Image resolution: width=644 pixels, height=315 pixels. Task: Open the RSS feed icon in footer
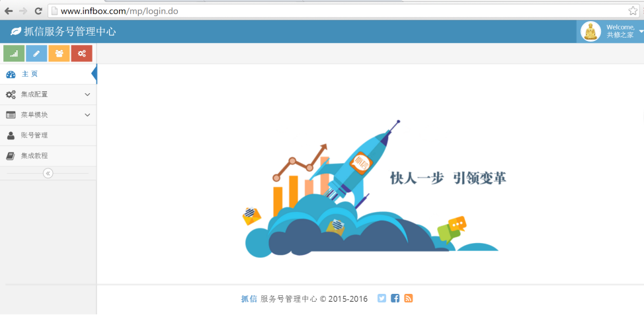click(x=408, y=298)
